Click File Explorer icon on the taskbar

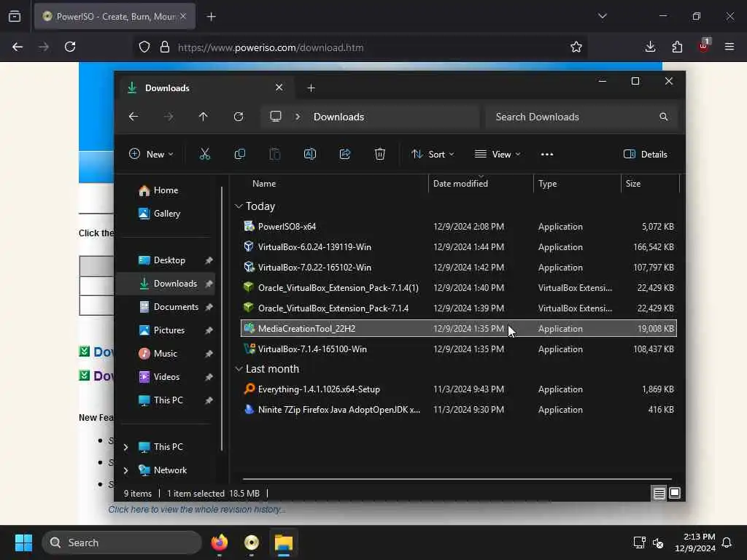284,542
